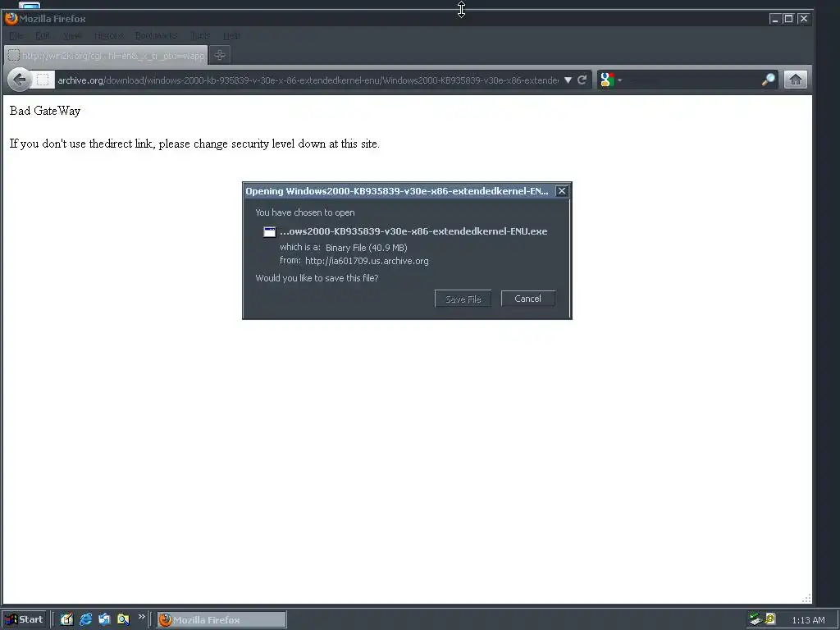Open the Google search engine selector
Image resolution: width=840 pixels, height=630 pixels.
(x=609, y=80)
